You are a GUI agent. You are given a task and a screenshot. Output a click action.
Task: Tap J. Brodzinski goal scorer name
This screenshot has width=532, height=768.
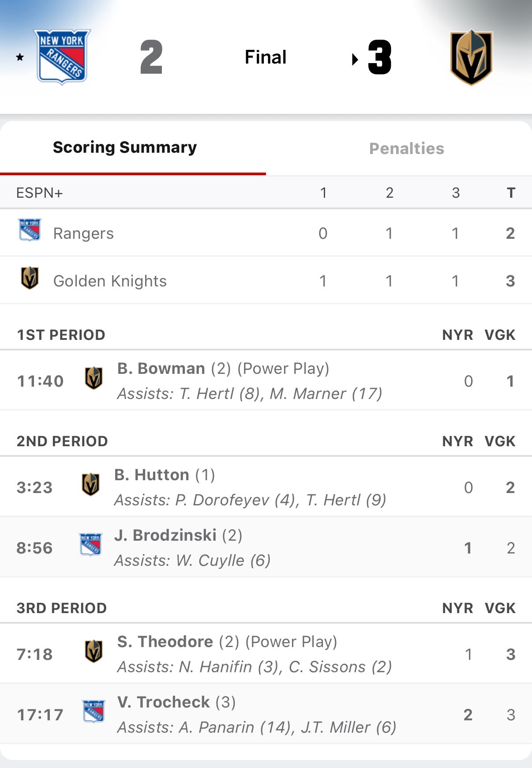click(165, 535)
